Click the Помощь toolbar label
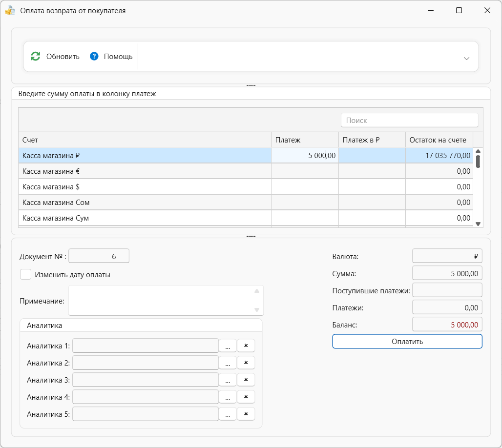Viewport: 502px width, 448px height. click(x=118, y=57)
